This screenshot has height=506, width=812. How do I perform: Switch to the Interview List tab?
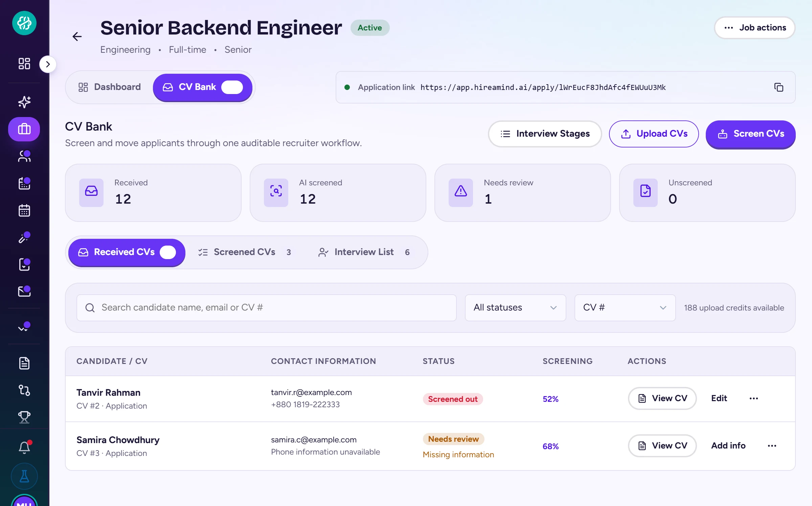click(364, 252)
